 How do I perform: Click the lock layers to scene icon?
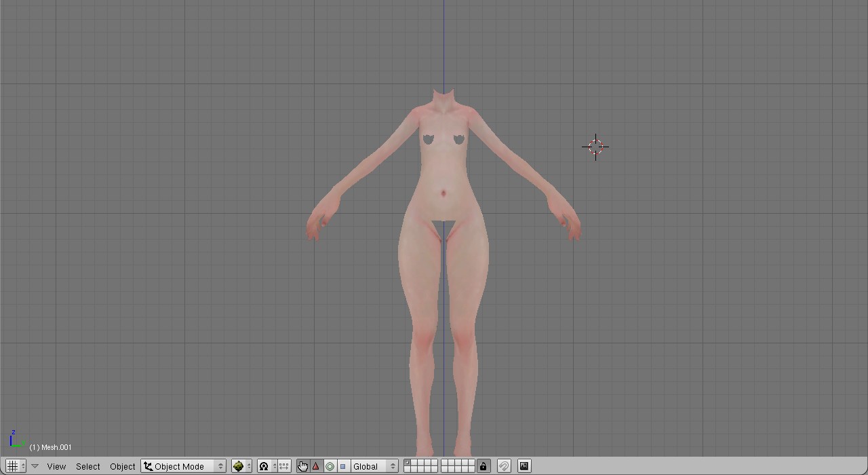[483, 466]
